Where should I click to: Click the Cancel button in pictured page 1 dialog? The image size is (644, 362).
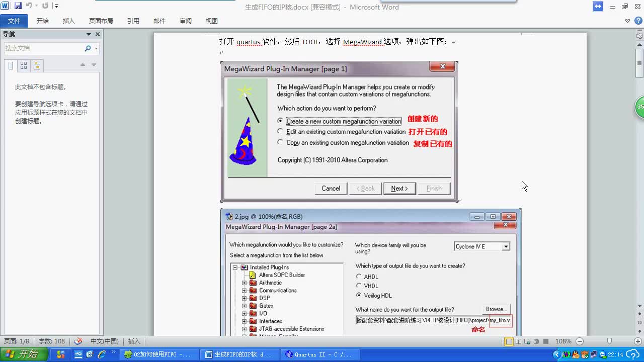coord(331,189)
